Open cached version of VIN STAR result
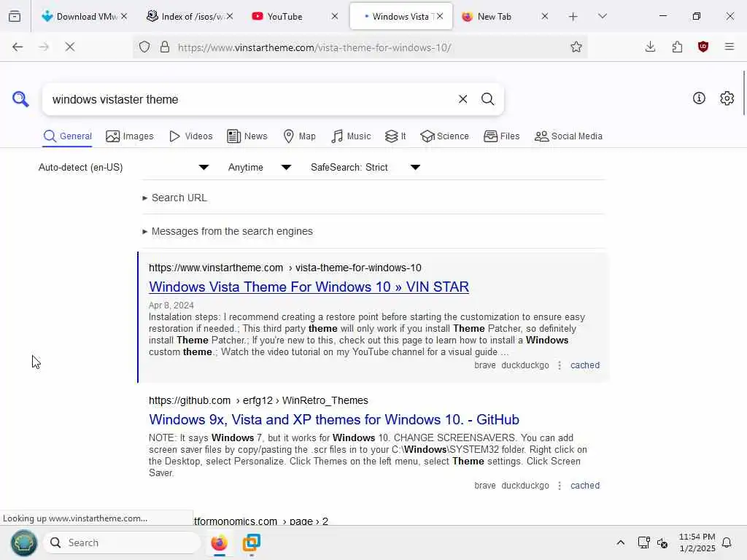Image resolution: width=747 pixels, height=560 pixels. [x=585, y=365]
